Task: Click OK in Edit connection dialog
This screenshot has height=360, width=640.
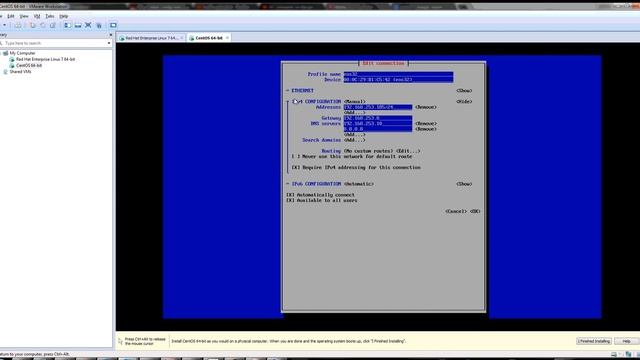Action: tap(475, 211)
